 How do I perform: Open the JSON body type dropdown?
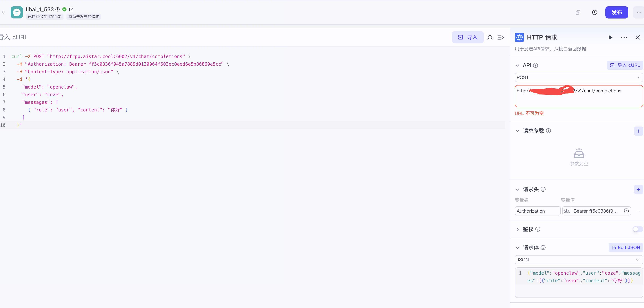point(578,260)
